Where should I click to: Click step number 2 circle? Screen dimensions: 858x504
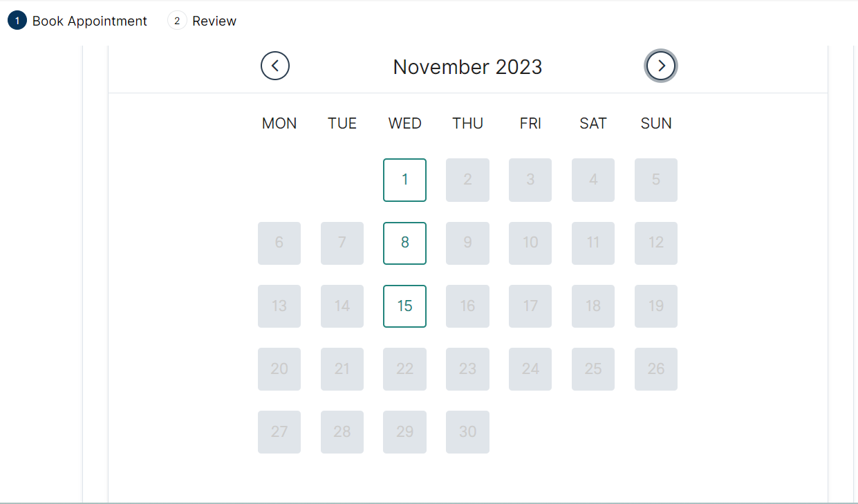click(x=177, y=21)
